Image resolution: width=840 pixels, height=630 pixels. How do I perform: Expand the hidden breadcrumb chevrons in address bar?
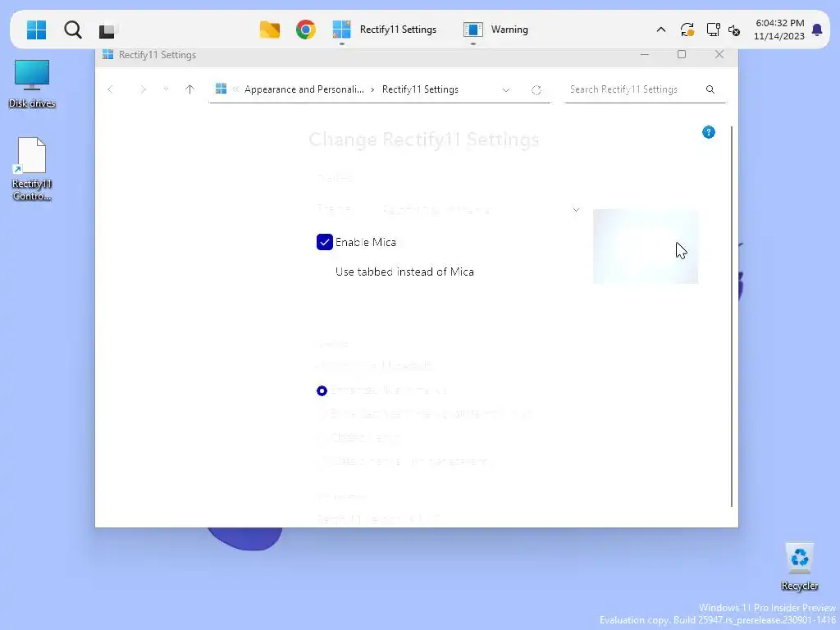[235, 89]
